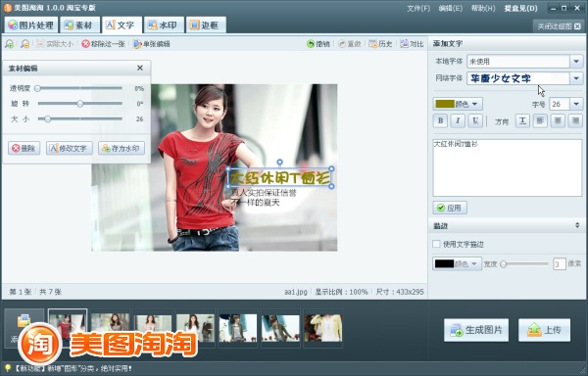Open the 提意见(D) menu
Screen dimensions: 588x376
(521, 8)
